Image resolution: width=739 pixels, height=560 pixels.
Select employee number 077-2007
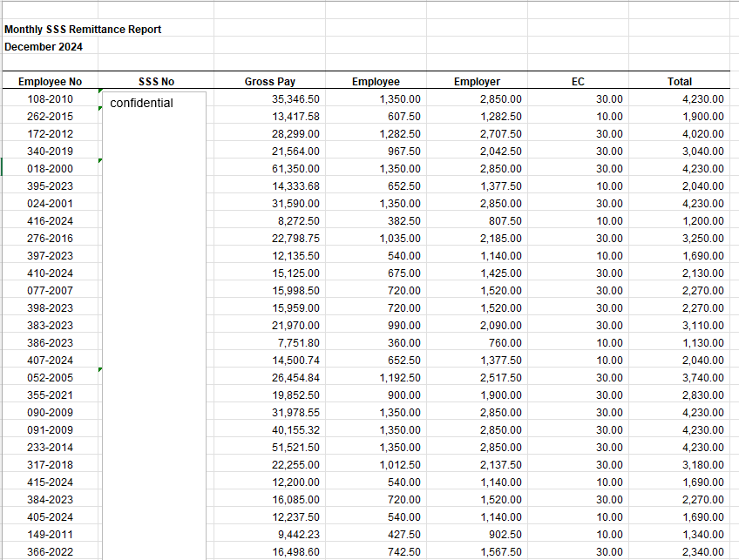click(x=50, y=291)
